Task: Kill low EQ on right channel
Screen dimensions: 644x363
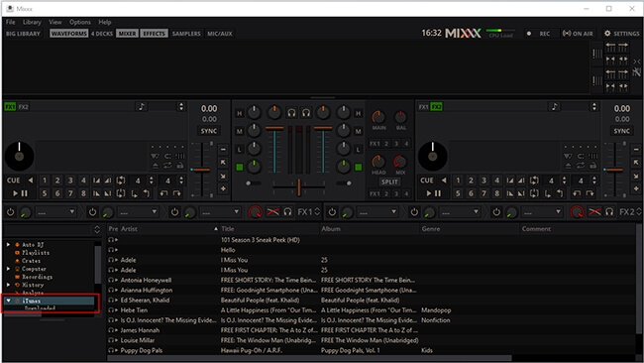Action: (358, 150)
